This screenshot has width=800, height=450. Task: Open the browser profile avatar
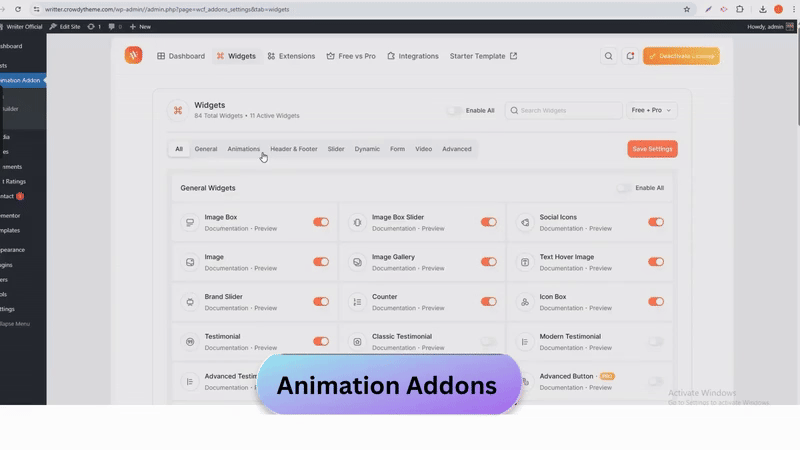pyautogui.click(x=778, y=9)
